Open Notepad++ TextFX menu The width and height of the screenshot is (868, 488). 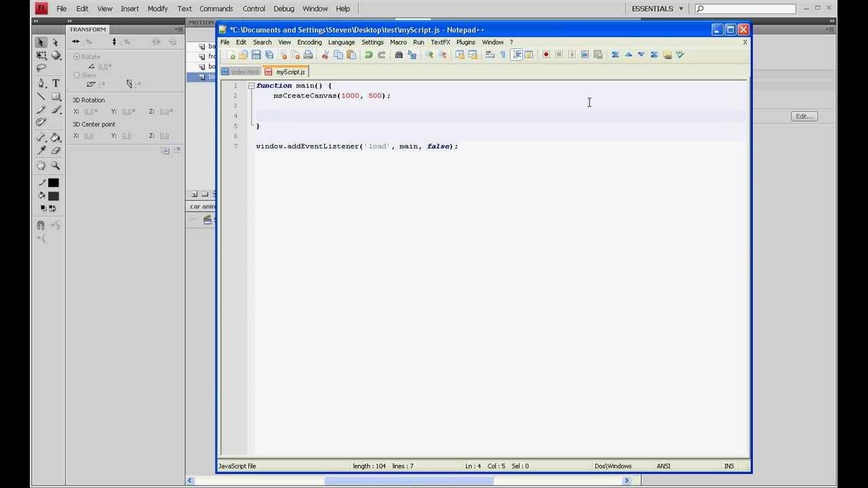pos(440,42)
